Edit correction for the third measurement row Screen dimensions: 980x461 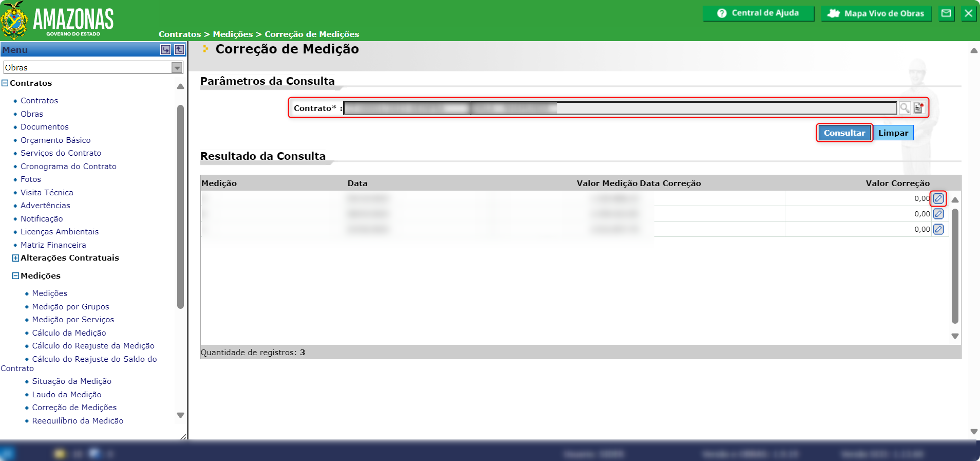tap(938, 229)
